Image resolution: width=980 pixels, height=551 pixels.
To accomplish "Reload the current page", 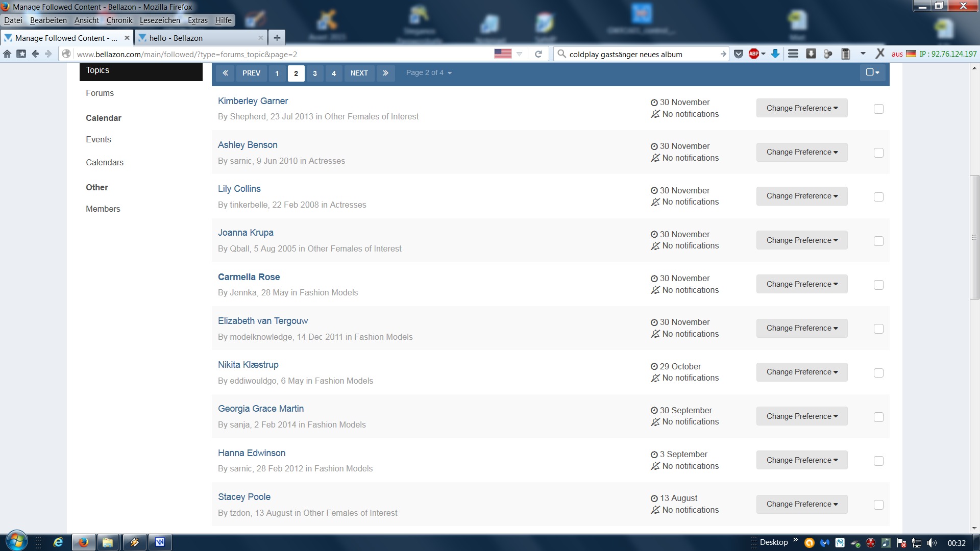I will [538, 54].
